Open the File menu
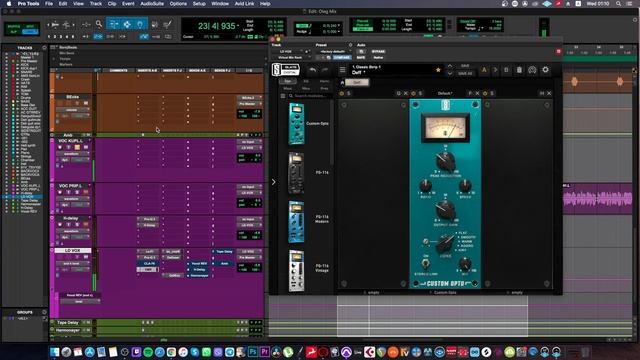This screenshot has width=640, height=360. pyautogui.click(x=49, y=4)
